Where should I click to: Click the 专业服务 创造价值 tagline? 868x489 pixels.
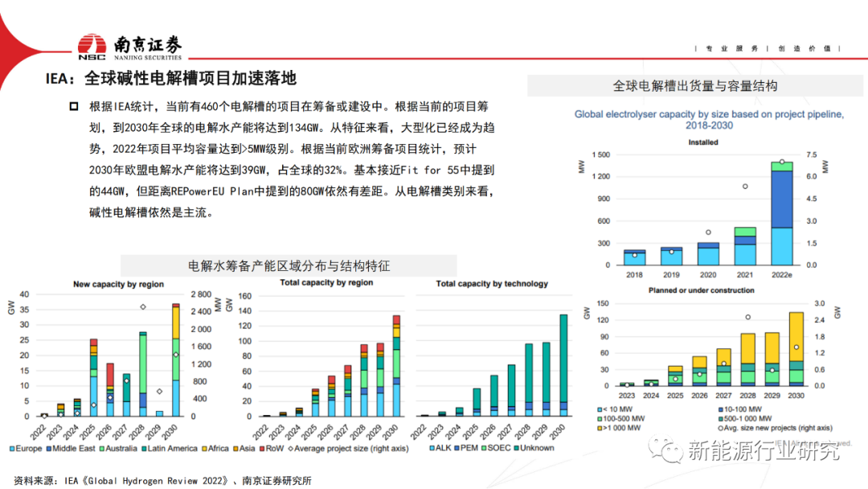coord(768,48)
